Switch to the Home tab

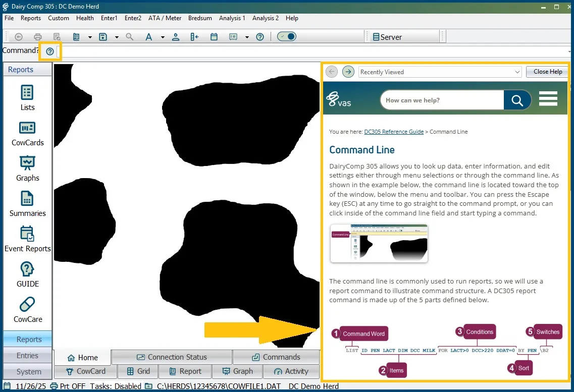pos(83,358)
